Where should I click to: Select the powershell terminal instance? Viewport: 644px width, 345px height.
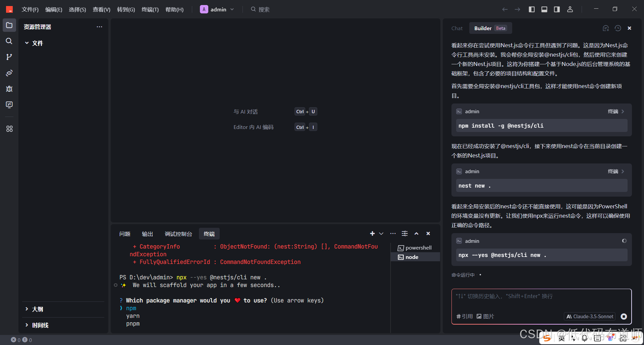(x=415, y=248)
